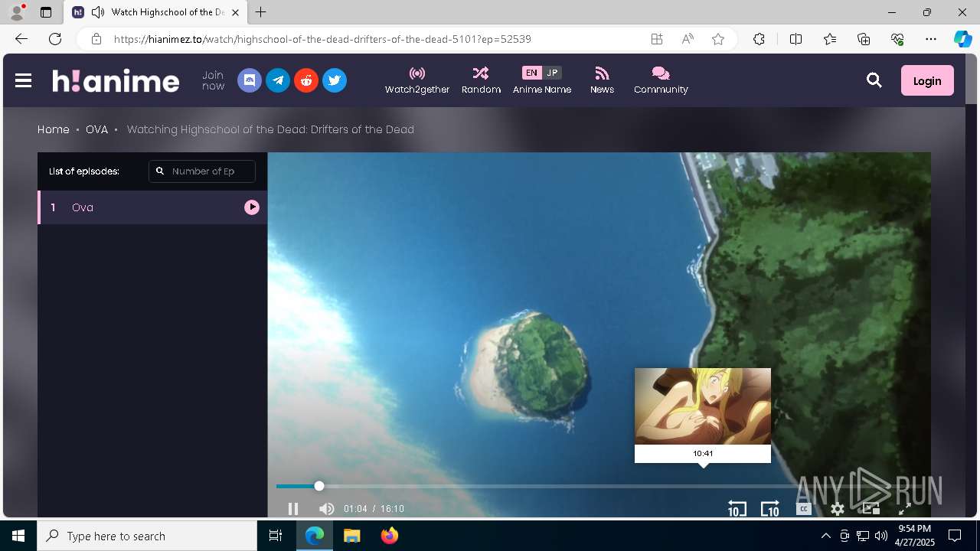
Task: Launch Firefox from the taskbar
Action: coord(390,536)
